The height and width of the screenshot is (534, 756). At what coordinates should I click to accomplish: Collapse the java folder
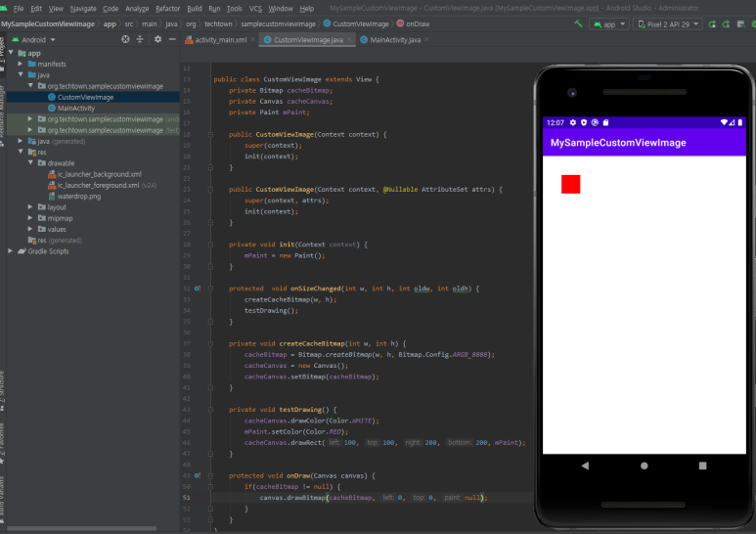(21, 74)
